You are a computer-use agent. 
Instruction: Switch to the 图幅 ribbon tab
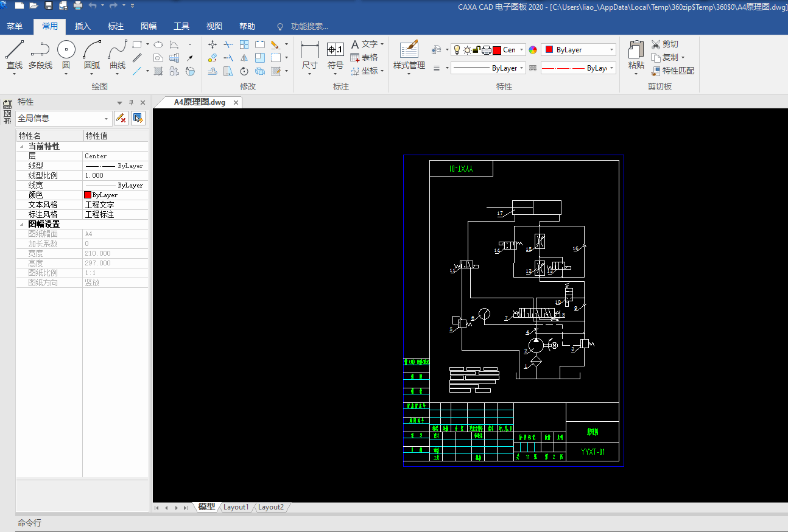point(148,26)
